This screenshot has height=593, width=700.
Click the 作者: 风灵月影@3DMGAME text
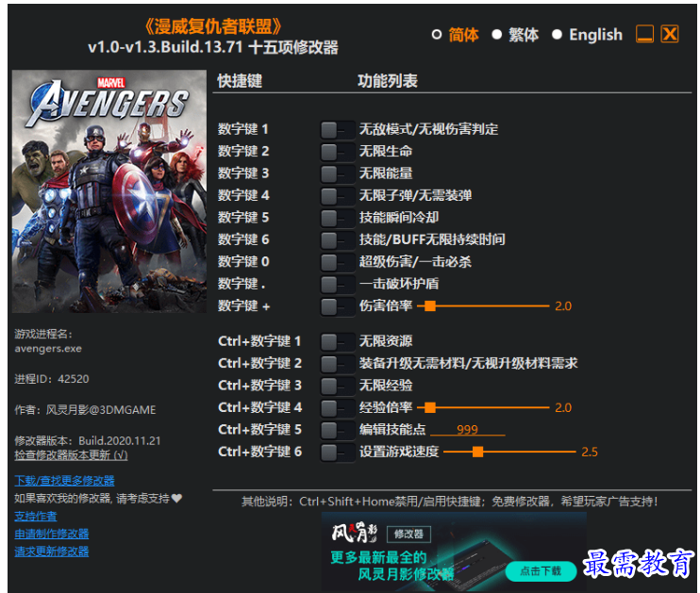click(x=85, y=410)
